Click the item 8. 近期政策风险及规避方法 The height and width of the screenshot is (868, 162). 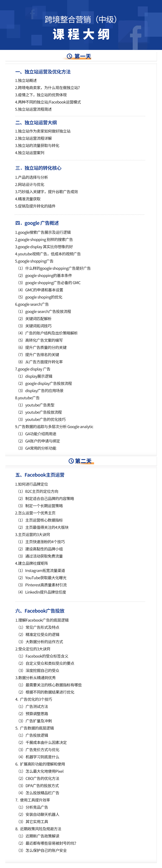[x=38, y=829]
